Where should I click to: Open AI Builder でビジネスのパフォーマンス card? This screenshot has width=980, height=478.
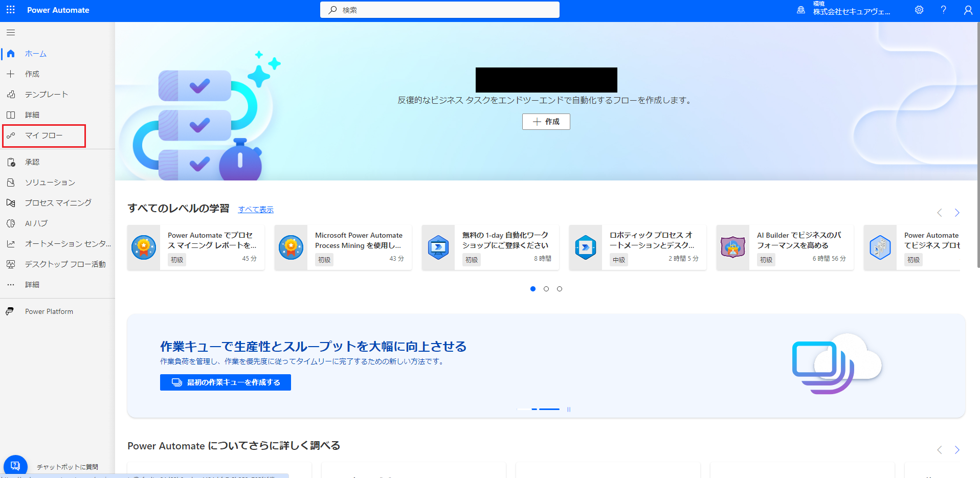coord(785,247)
